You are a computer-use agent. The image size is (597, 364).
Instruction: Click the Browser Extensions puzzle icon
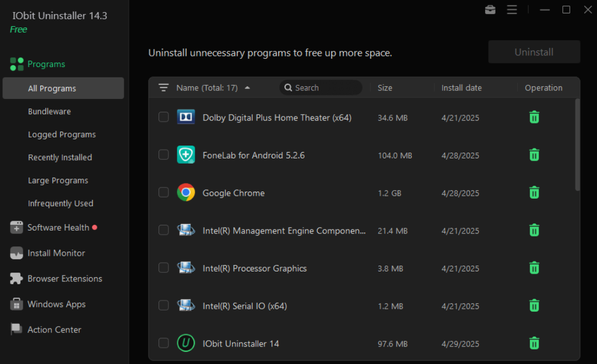pyautogui.click(x=16, y=278)
